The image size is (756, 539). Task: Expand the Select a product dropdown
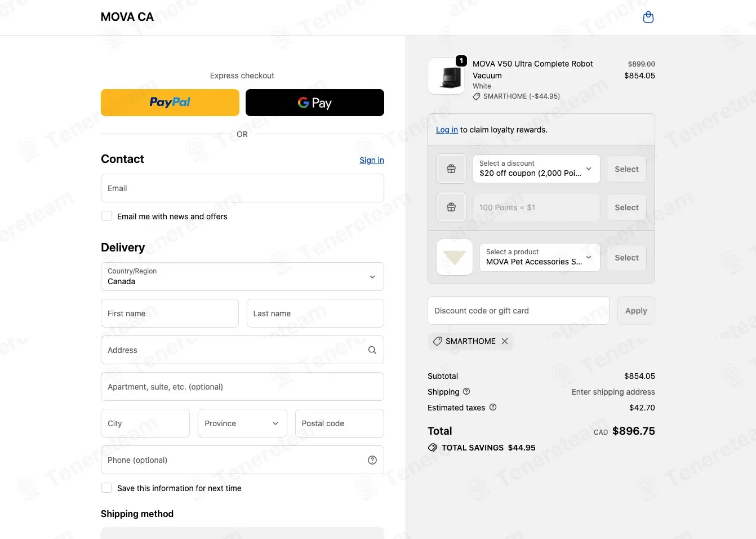coord(540,257)
